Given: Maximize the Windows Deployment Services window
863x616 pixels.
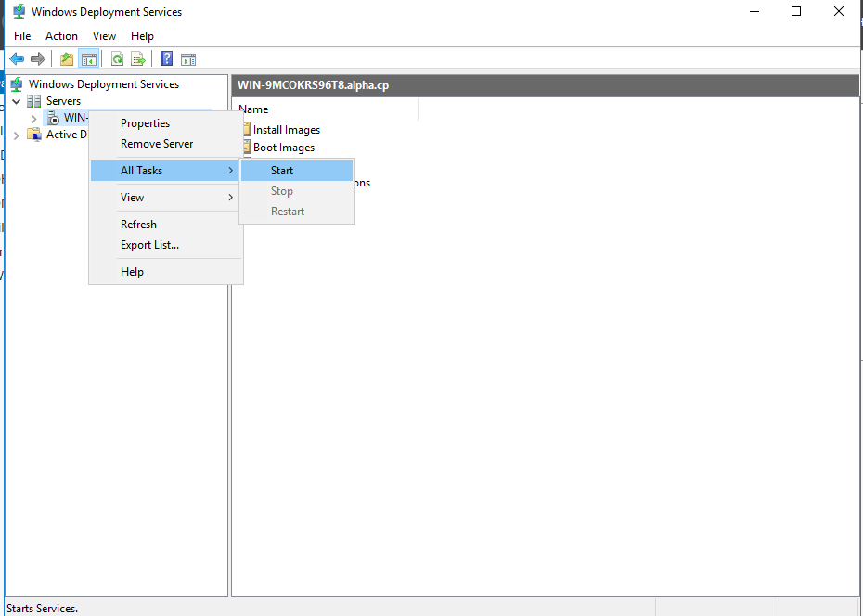Looking at the screenshot, I should (x=796, y=11).
